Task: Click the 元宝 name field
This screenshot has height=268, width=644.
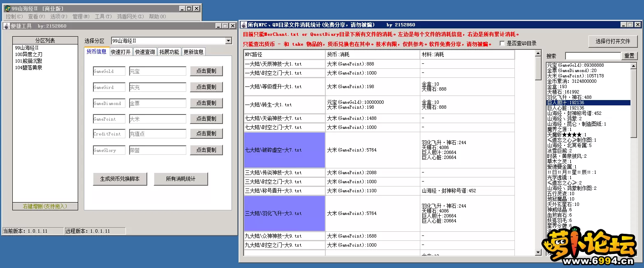Action: pos(158,71)
